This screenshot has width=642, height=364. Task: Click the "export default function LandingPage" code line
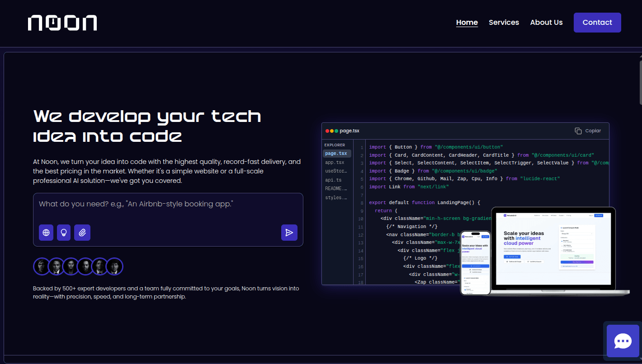click(425, 202)
